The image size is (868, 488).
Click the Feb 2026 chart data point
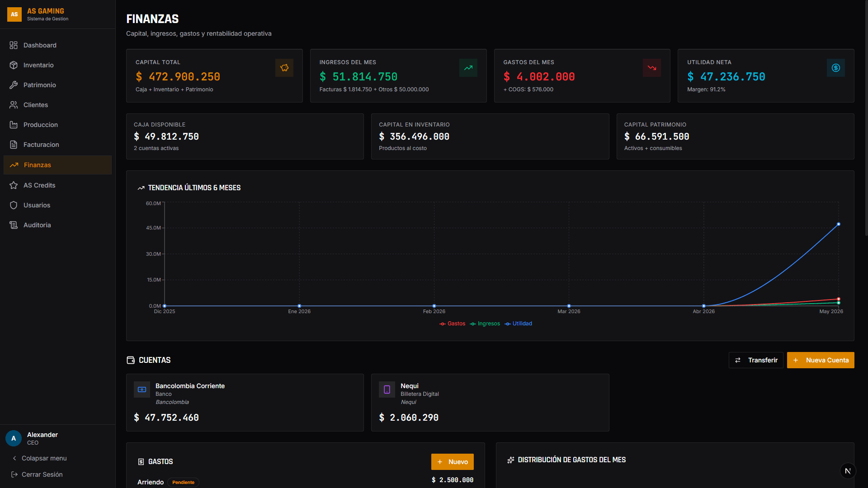(434, 306)
